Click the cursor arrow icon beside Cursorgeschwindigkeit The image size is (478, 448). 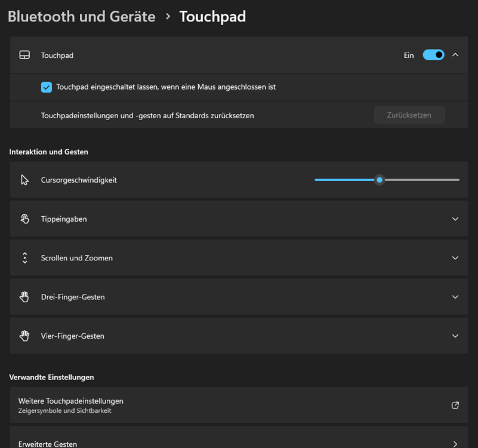click(24, 180)
